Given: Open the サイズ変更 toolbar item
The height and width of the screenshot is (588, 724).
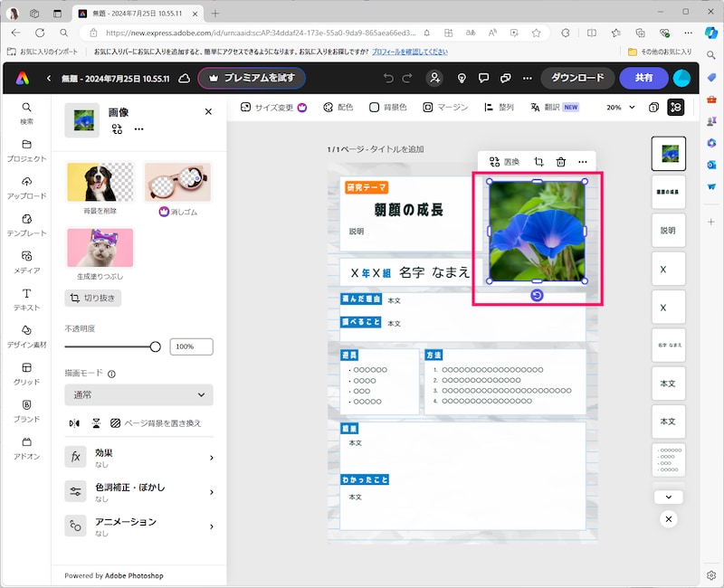Looking at the screenshot, I should pos(274,107).
